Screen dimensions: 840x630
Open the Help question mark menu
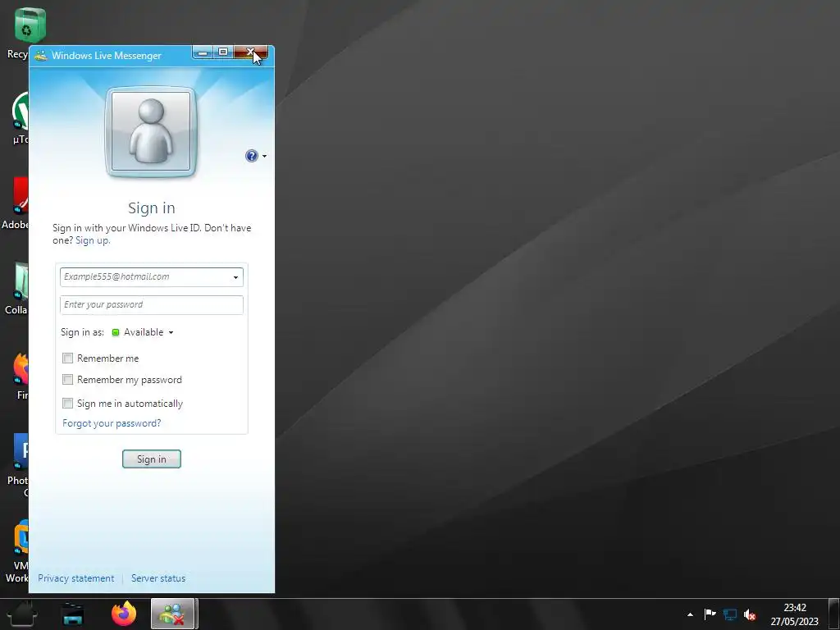click(x=256, y=156)
